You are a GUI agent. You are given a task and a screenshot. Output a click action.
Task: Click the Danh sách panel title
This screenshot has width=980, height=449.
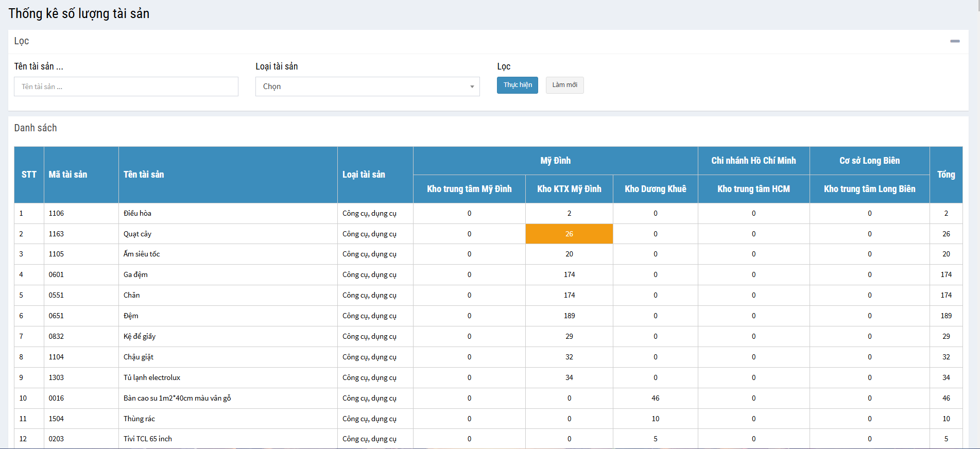(36, 128)
